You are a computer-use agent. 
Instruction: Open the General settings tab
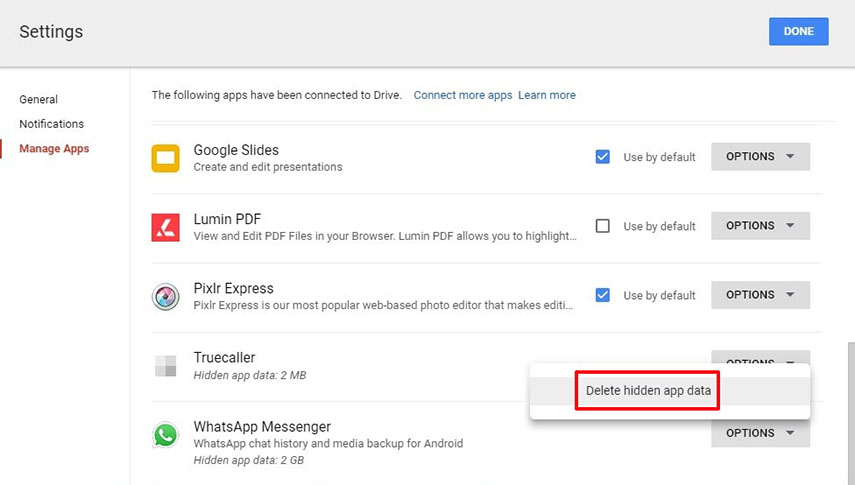pos(38,99)
